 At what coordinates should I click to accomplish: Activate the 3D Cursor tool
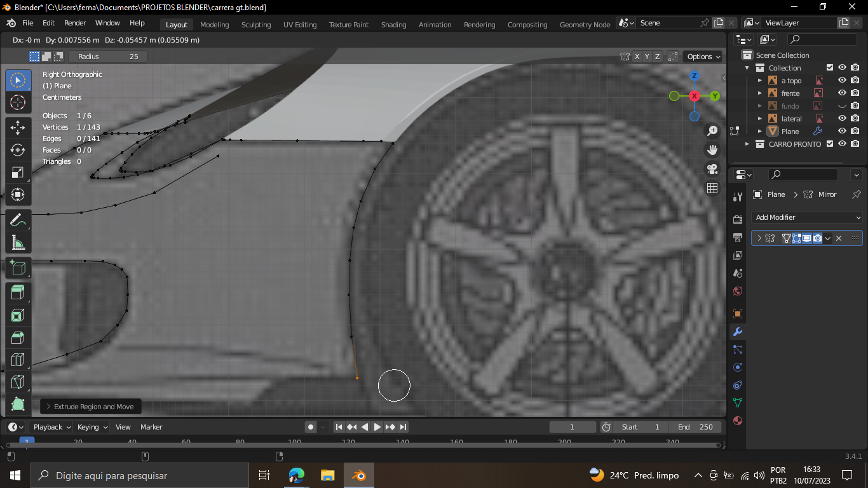(18, 102)
